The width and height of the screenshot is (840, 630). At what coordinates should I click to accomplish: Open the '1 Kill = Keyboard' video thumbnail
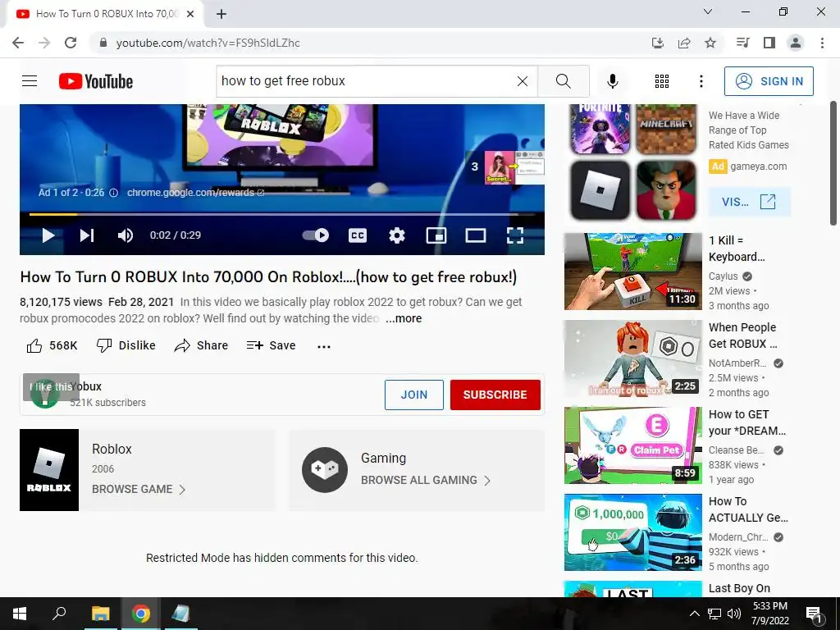click(632, 271)
